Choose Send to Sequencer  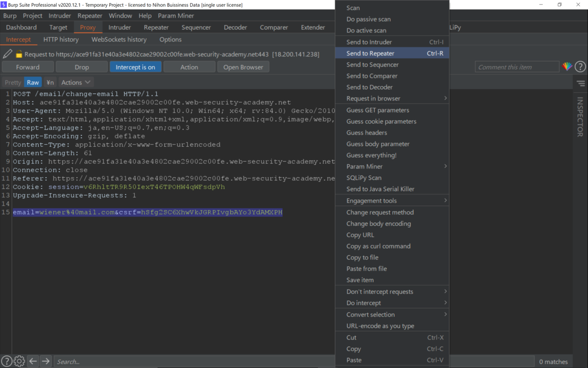tap(392, 64)
